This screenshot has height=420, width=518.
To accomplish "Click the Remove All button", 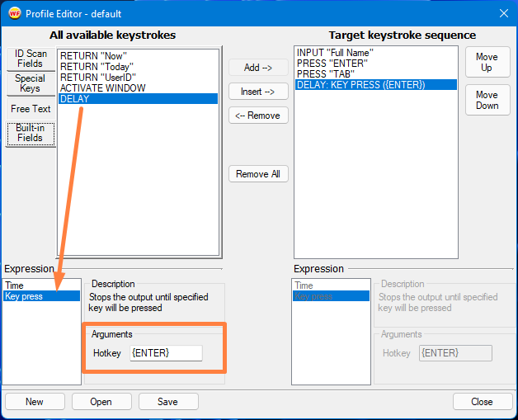I will 258,174.
